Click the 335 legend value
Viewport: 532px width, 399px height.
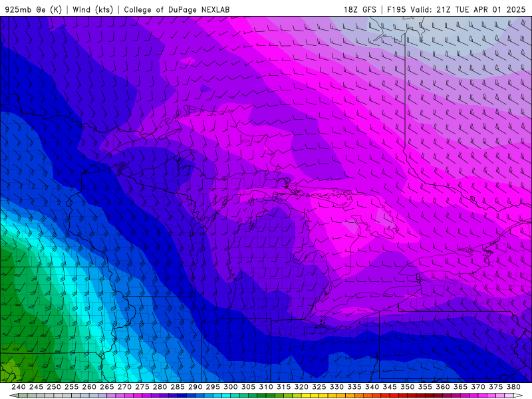coord(354,387)
